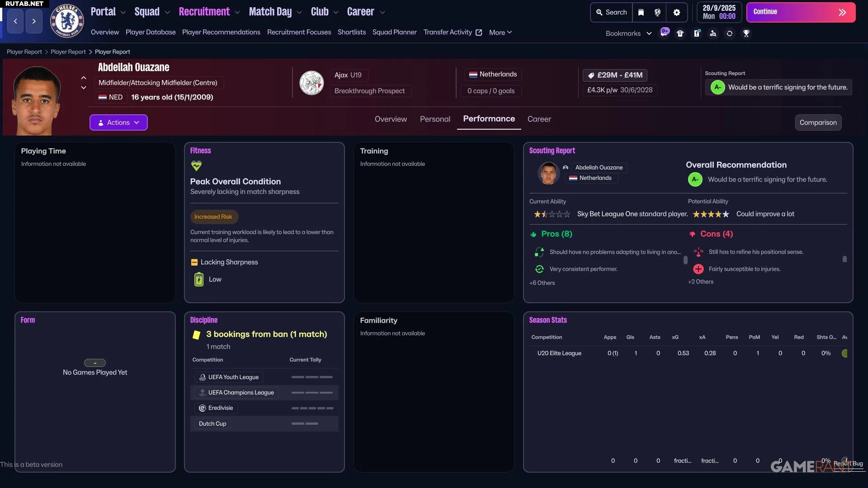Click the globe world icon

658,13
